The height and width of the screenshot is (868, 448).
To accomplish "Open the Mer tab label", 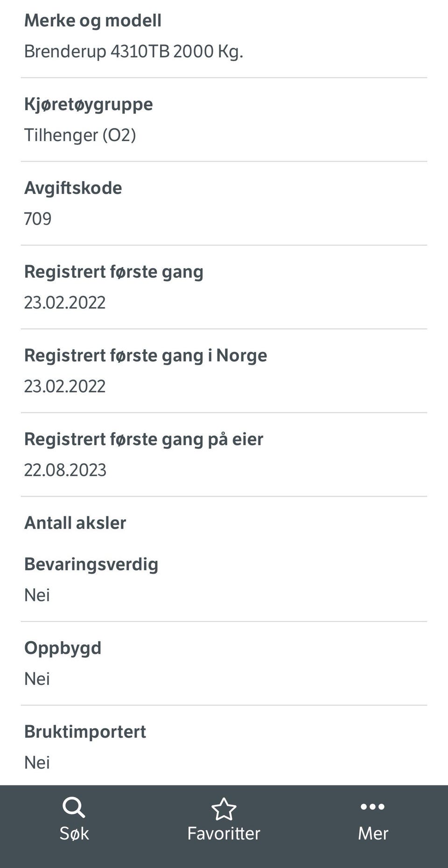I will click(x=373, y=833).
